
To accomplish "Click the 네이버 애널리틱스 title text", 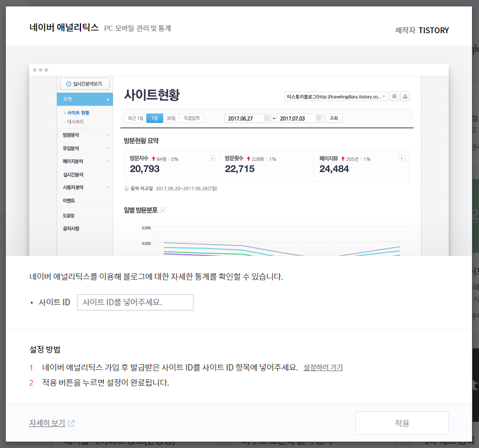I will click(x=64, y=27).
